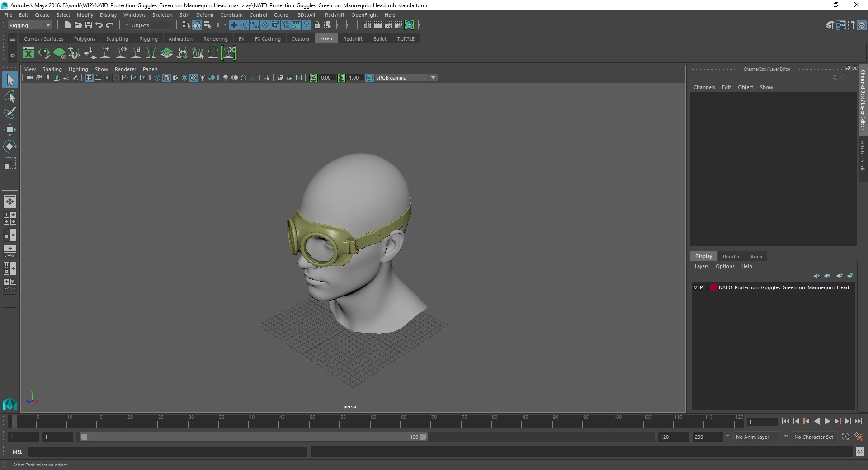Switch to the Render layer tab
This screenshot has width=868, height=470.
(x=731, y=256)
